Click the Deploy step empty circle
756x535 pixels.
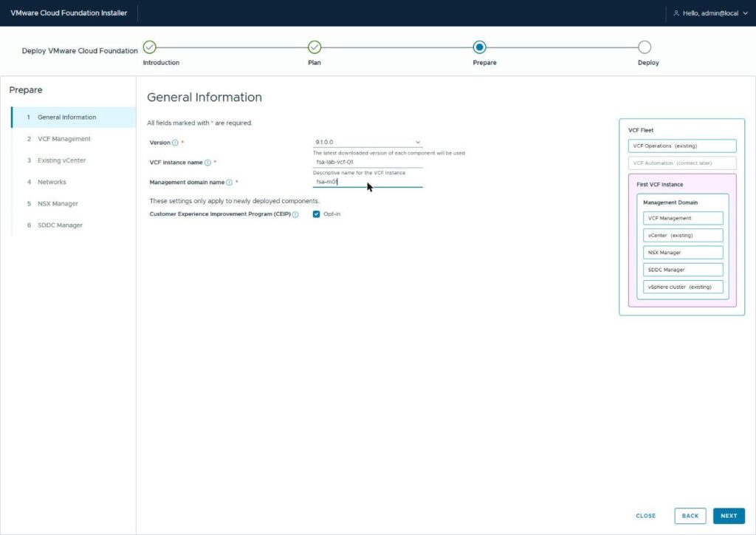coord(644,47)
